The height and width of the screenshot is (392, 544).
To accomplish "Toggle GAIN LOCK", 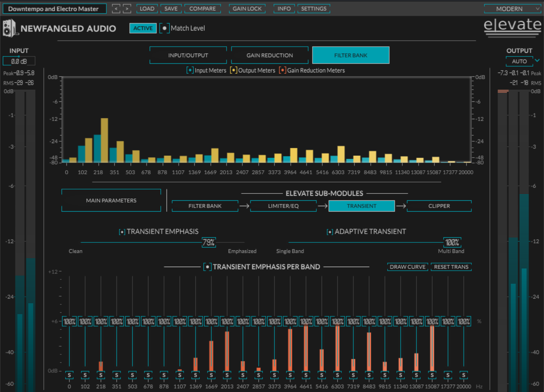I will [247, 9].
